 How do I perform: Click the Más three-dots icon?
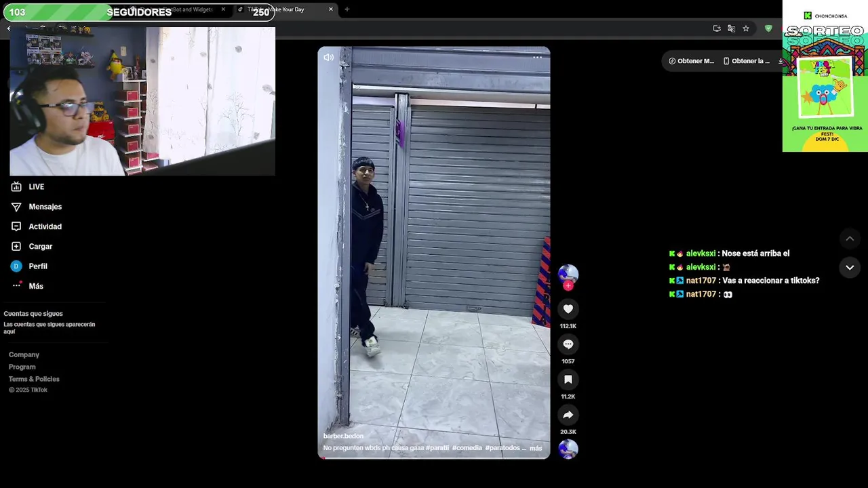click(x=17, y=285)
